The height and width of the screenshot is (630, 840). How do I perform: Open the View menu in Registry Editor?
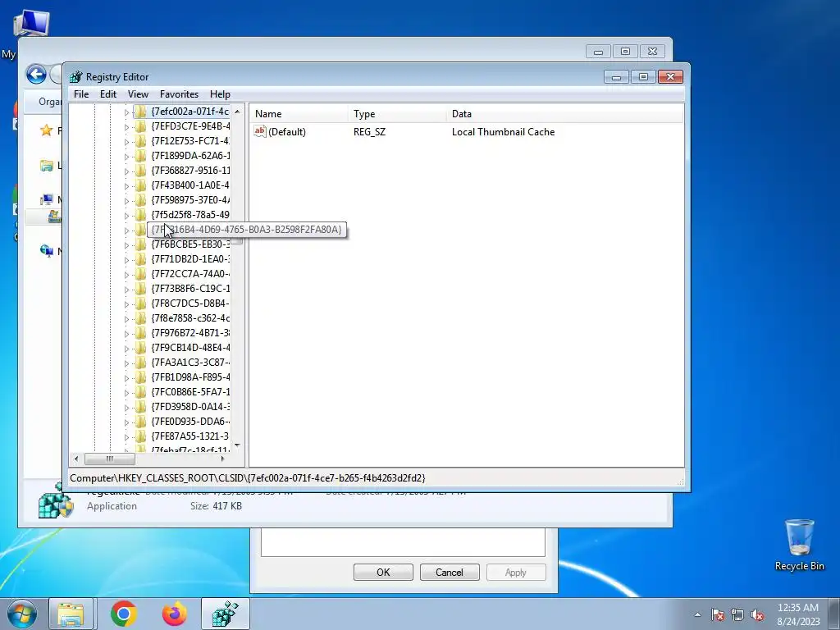[138, 94]
